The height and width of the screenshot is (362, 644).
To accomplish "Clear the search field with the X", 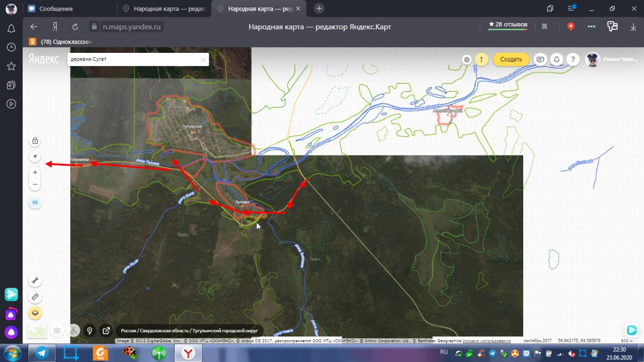I will point(203,59).
